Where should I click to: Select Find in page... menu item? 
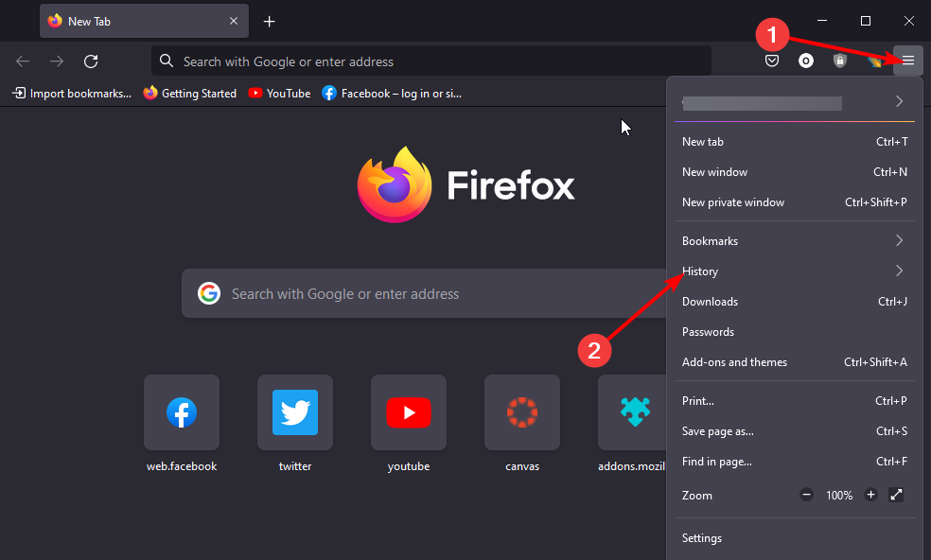click(795, 462)
